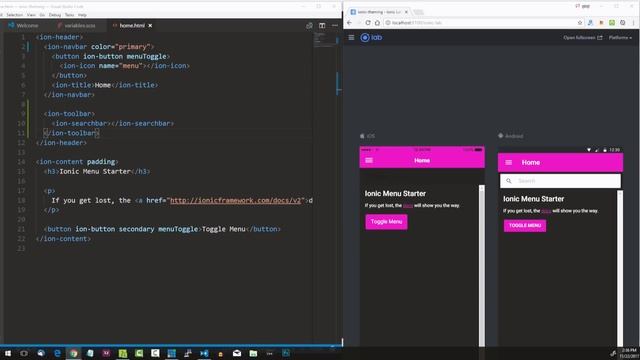
Task: Click the Open Preview editor icon
Action: [x=309, y=25]
